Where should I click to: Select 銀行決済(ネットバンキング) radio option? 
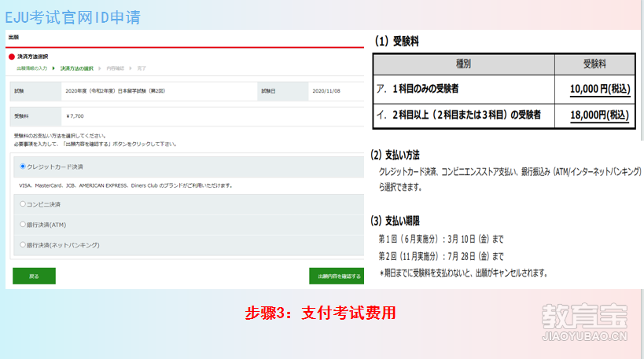[x=23, y=245]
